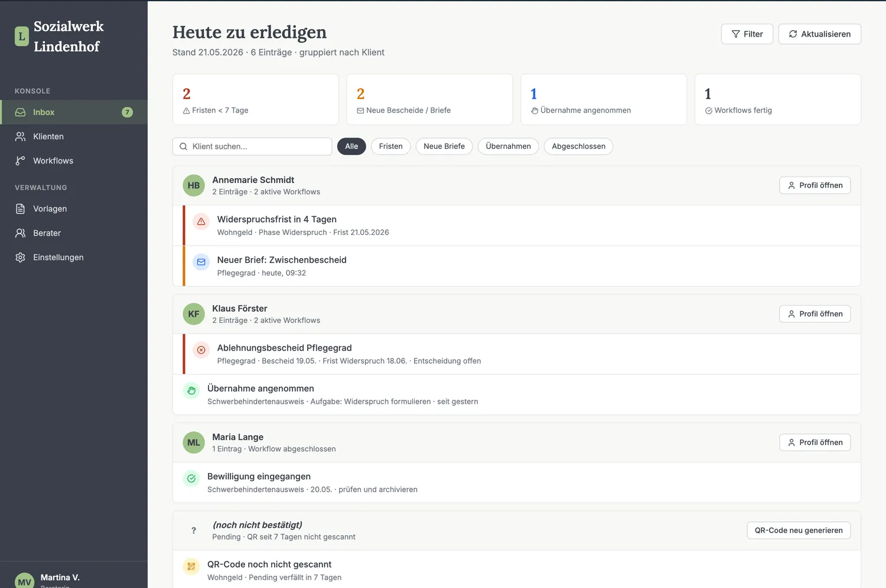Click the question mark avatar placeholder

pos(194,531)
